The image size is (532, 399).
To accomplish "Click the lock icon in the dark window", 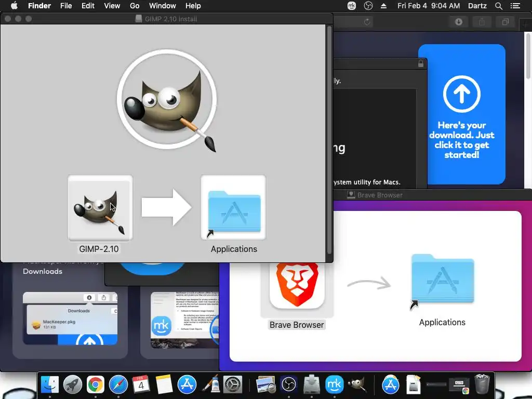I will 421,63.
